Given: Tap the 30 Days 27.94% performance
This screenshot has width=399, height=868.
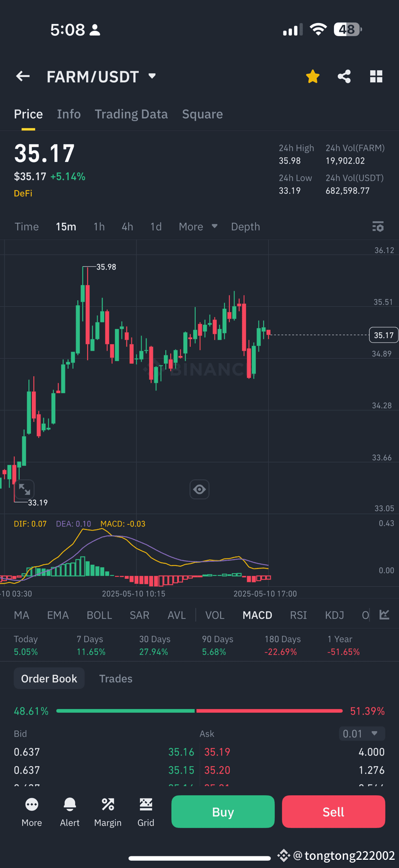Looking at the screenshot, I should (155, 645).
